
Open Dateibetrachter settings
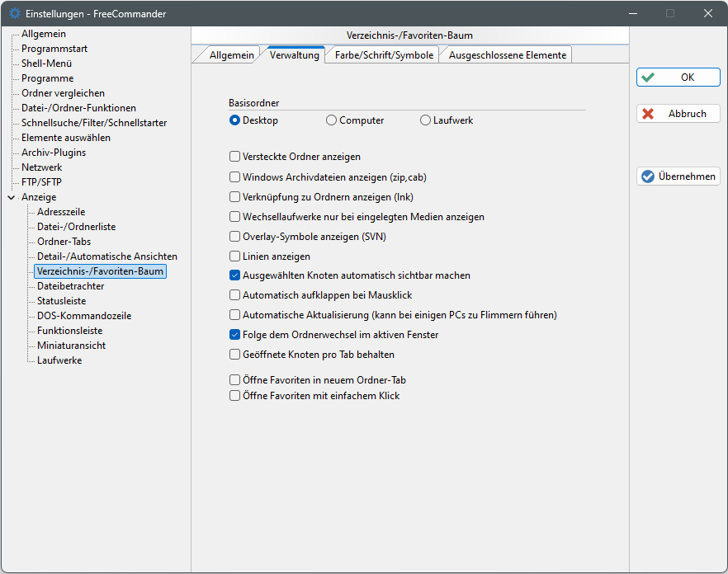[x=71, y=286]
